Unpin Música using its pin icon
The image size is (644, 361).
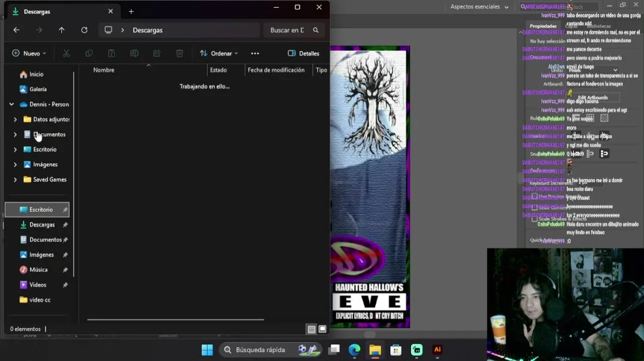(x=65, y=270)
